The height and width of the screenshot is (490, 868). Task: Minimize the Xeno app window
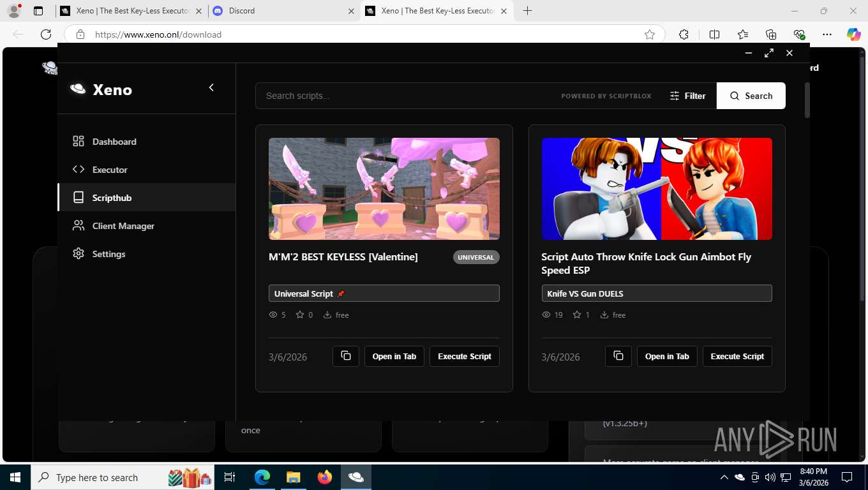click(749, 53)
